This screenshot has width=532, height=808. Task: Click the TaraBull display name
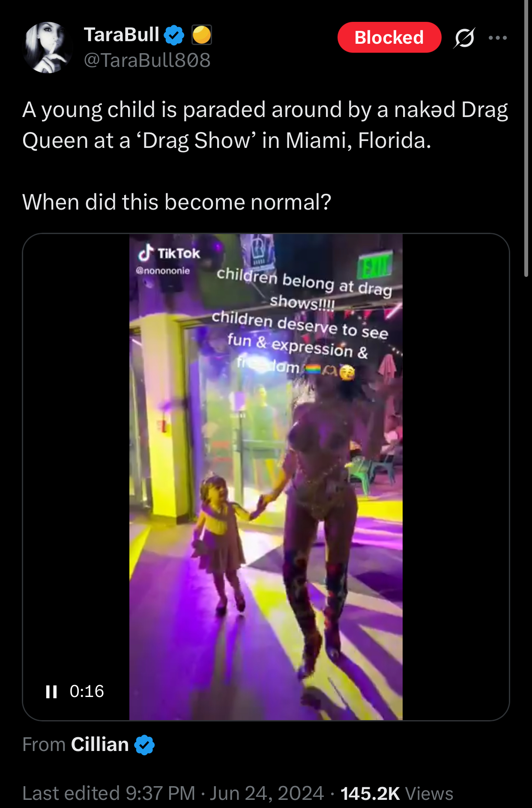click(x=122, y=35)
